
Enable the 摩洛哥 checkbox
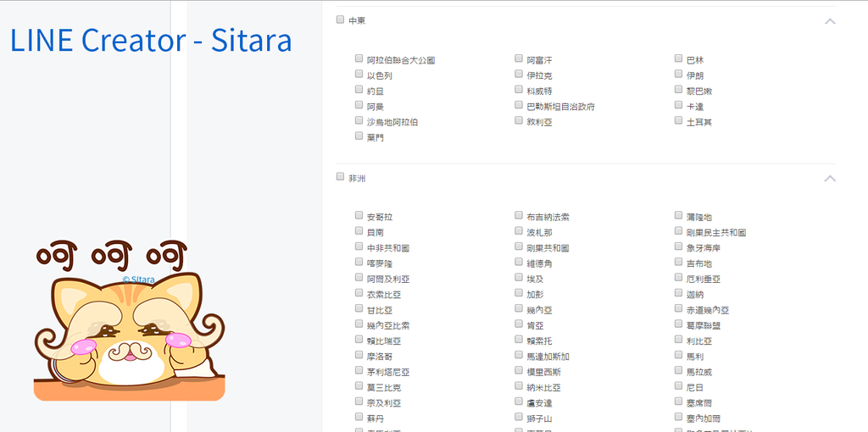coord(359,356)
